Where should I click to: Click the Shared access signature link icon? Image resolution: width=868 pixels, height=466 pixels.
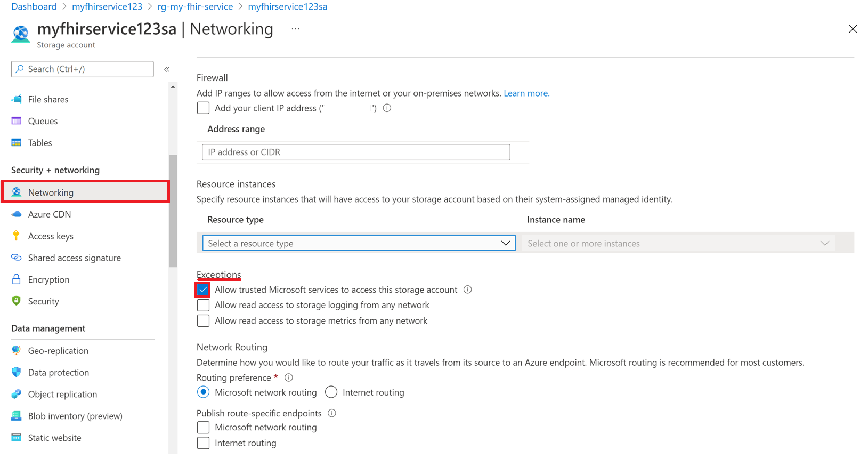pyautogui.click(x=17, y=258)
